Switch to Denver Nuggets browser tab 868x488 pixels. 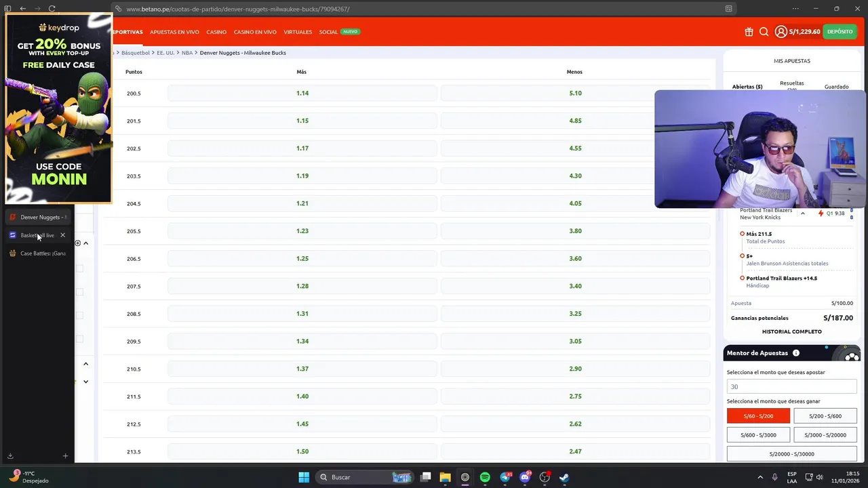[37, 217]
